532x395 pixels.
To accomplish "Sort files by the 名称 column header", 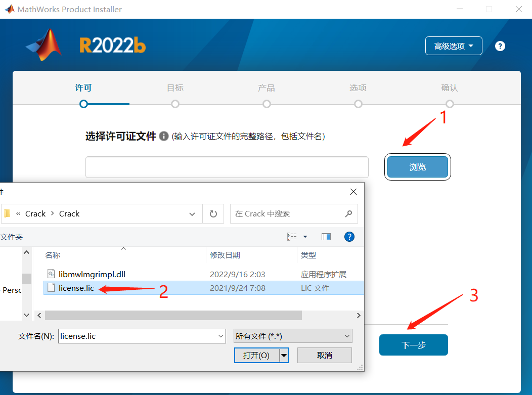I will (x=53, y=255).
